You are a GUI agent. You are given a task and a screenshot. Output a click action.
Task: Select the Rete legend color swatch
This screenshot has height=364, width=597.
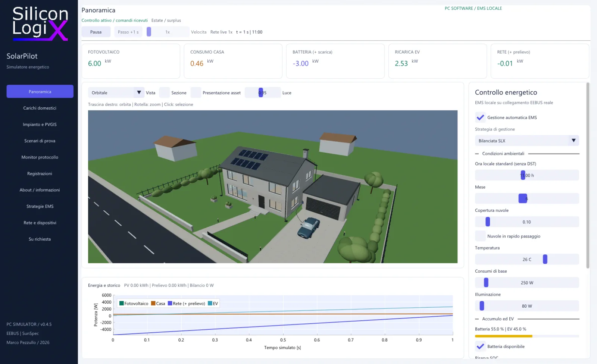[170, 303]
